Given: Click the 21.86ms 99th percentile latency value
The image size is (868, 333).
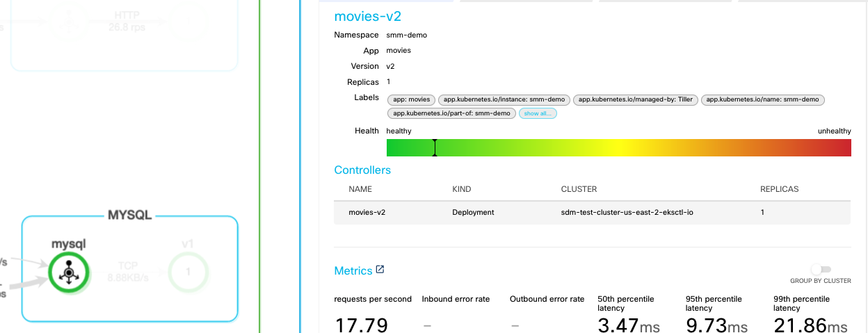Looking at the screenshot, I should [810, 325].
